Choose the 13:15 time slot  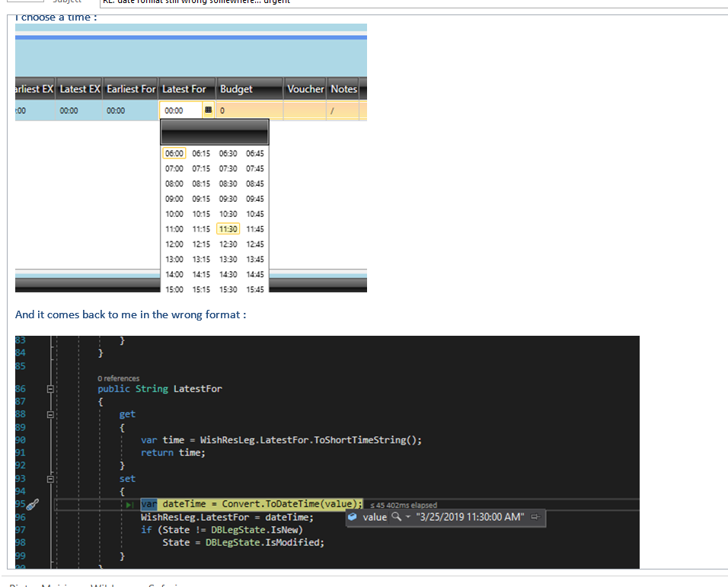(x=201, y=259)
